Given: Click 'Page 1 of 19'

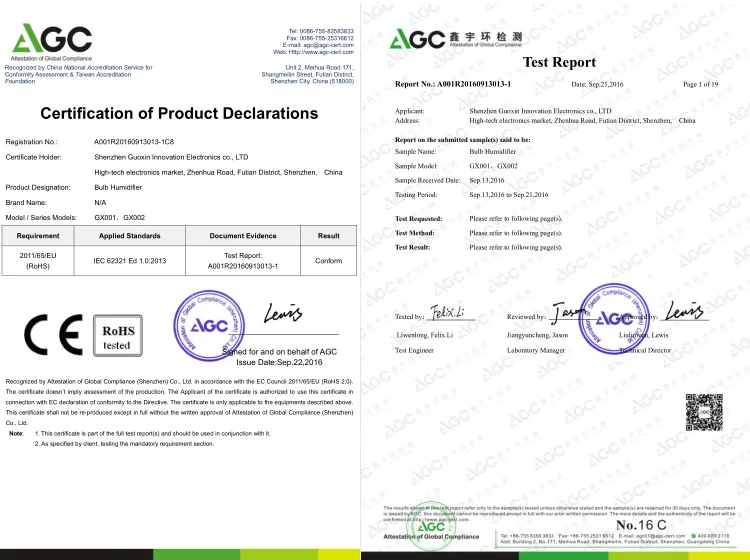Looking at the screenshot, I should pos(700,84).
